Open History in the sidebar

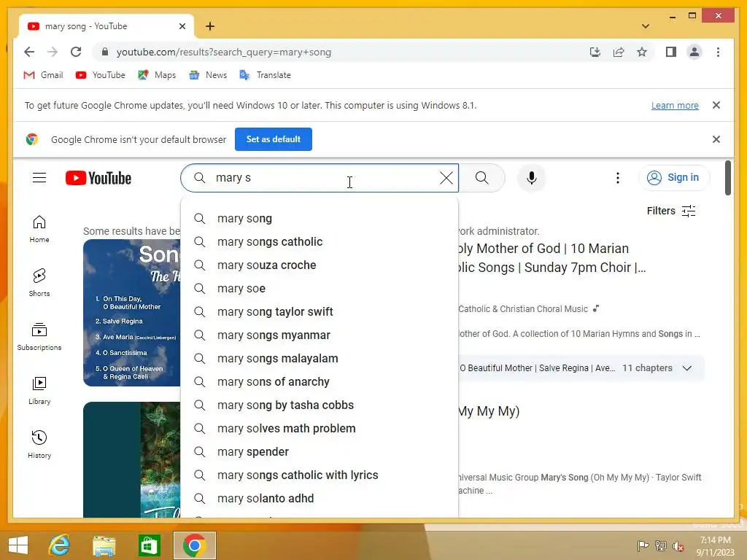pos(39,444)
